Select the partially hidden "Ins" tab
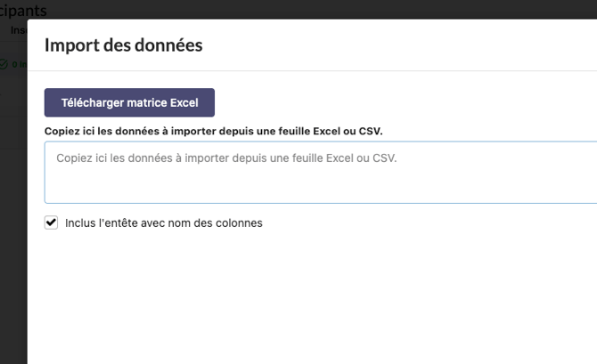Viewport: 597px width, 364px height. (x=18, y=29)
